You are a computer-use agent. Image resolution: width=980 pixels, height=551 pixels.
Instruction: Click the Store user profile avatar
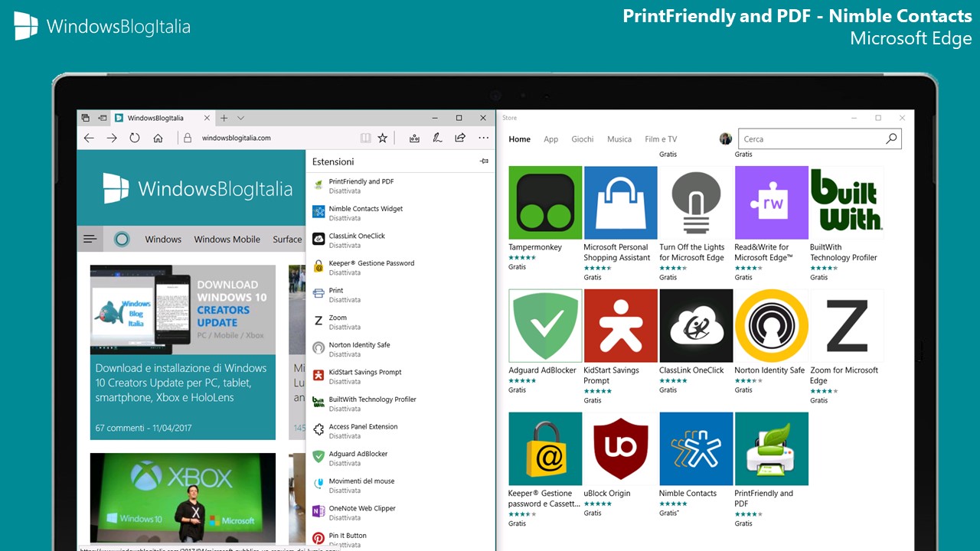[x=726, y=139]
